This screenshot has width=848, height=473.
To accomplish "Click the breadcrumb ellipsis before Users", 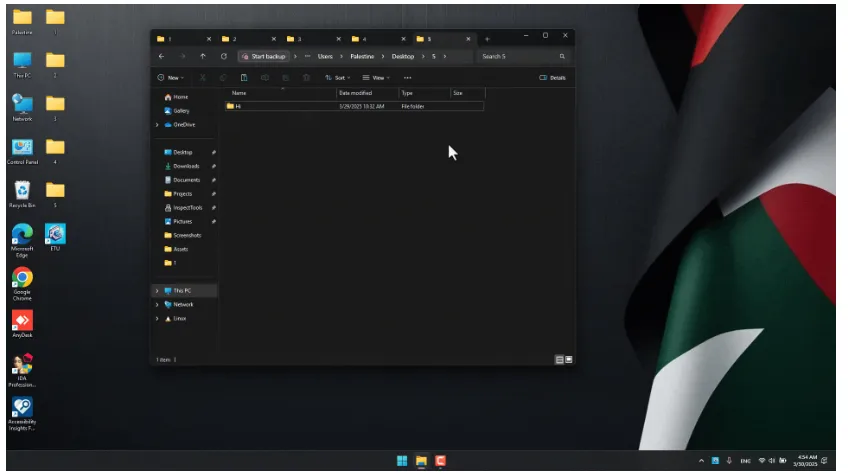I will [307, 56].
